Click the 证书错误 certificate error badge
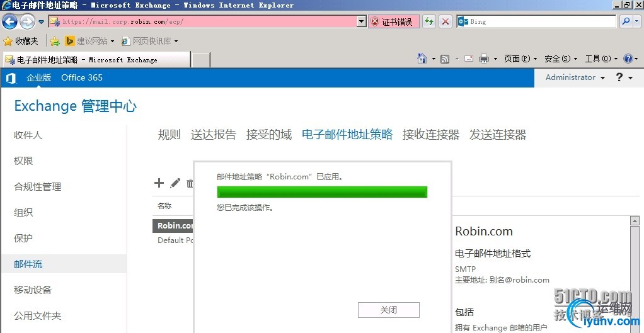 (x=393, y=22)
